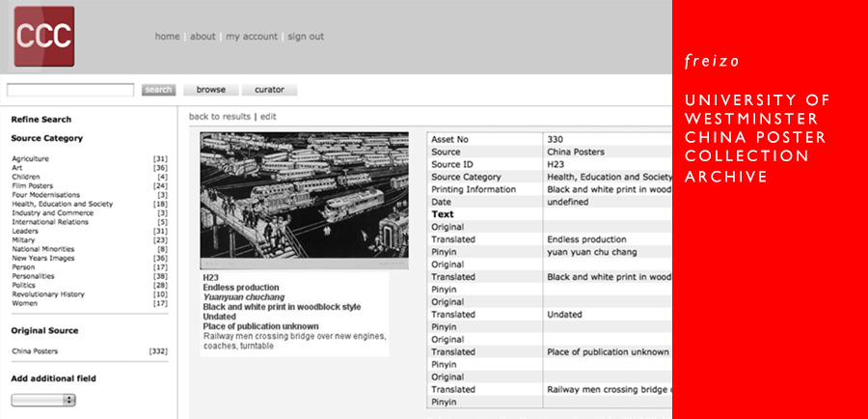The height and width of the screenshot is (419, 868).
Task: Filter by Health, Education and Society
Action: coord(62,204)
